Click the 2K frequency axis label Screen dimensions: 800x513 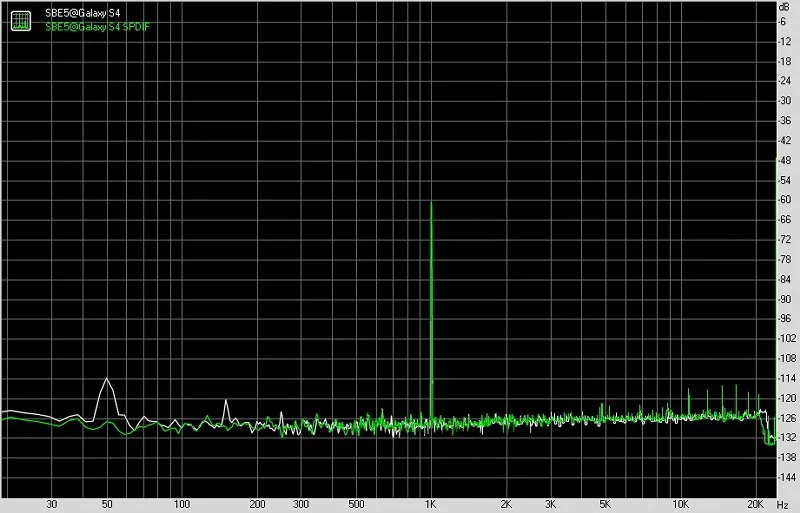[x=506, y=504]
